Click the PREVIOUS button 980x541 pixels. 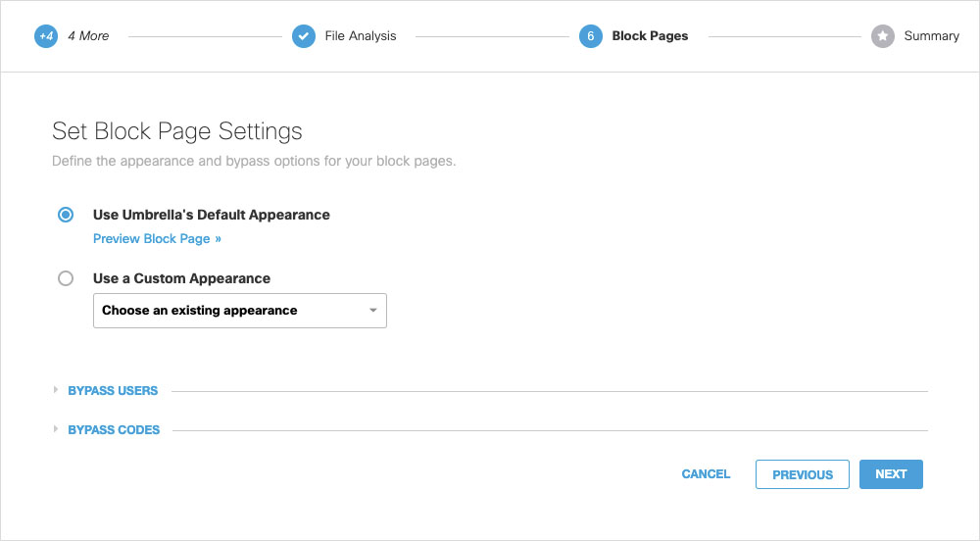(803, 474)
